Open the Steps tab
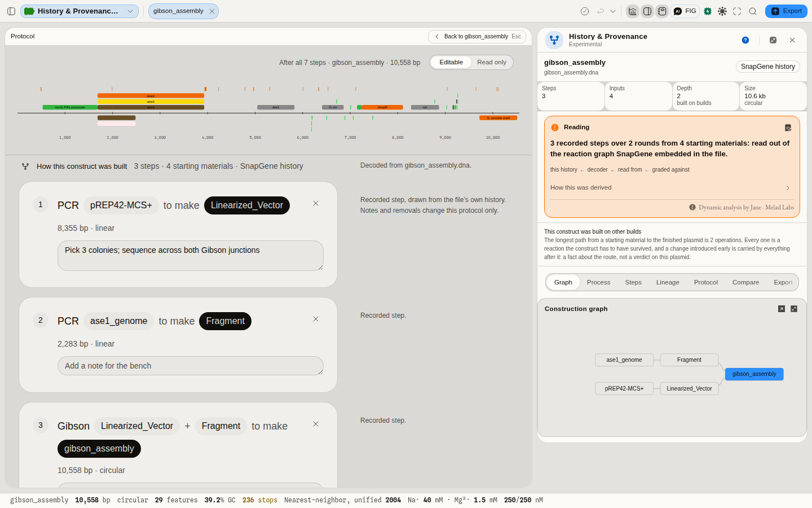812x508 pixels. click(633, 282)
